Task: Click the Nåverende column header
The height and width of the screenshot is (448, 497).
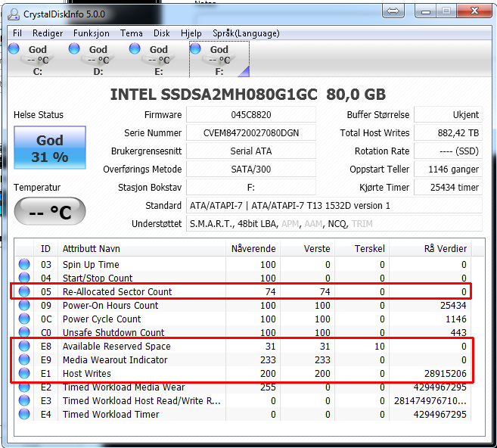Action: pos(253,248)
